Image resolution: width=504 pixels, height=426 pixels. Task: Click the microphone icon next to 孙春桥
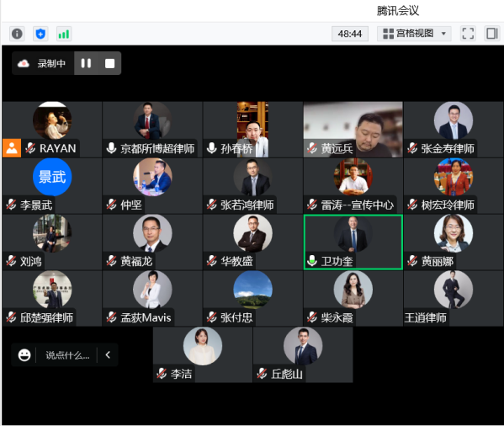[x=211, y=148]
